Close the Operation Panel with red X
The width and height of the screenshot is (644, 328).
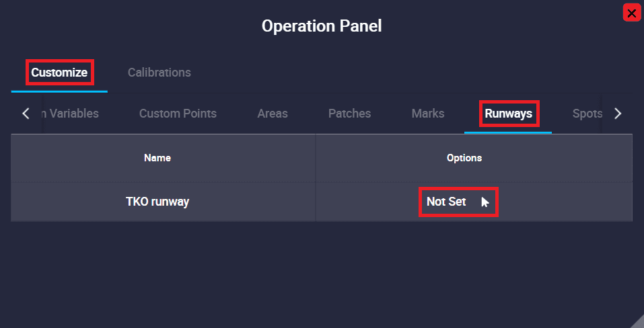632,13
